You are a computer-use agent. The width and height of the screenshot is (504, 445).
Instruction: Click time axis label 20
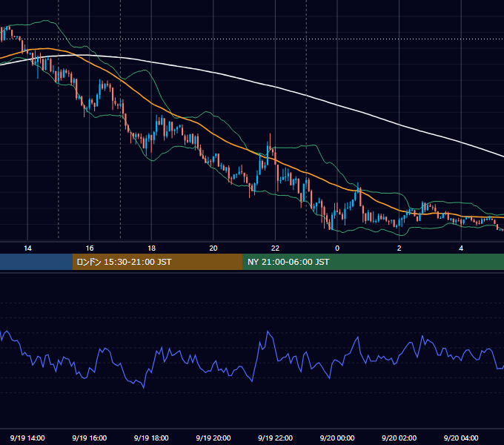point(213,248)
